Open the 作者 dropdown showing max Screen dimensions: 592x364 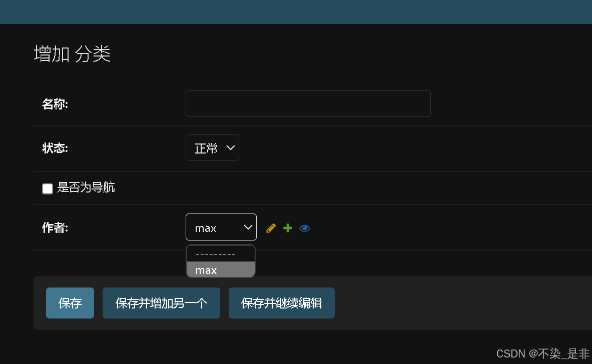tap(221, 227)
